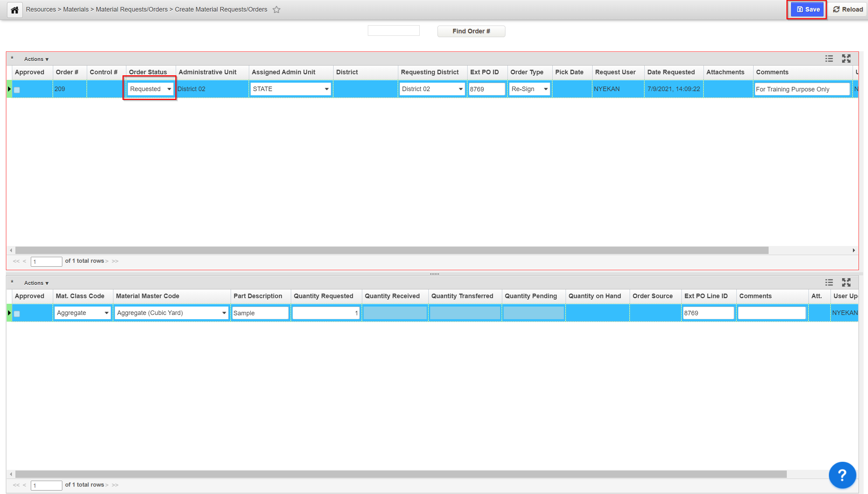The height and width of the screenshot is (494, 868).
Task: Expand the orders grid to fullscreen
Action: (846, 59)
